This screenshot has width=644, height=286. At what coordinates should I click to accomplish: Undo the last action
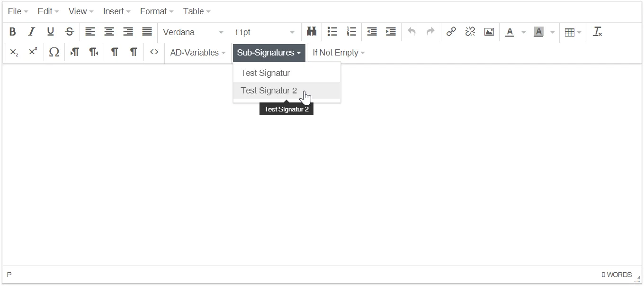point(411,32)
